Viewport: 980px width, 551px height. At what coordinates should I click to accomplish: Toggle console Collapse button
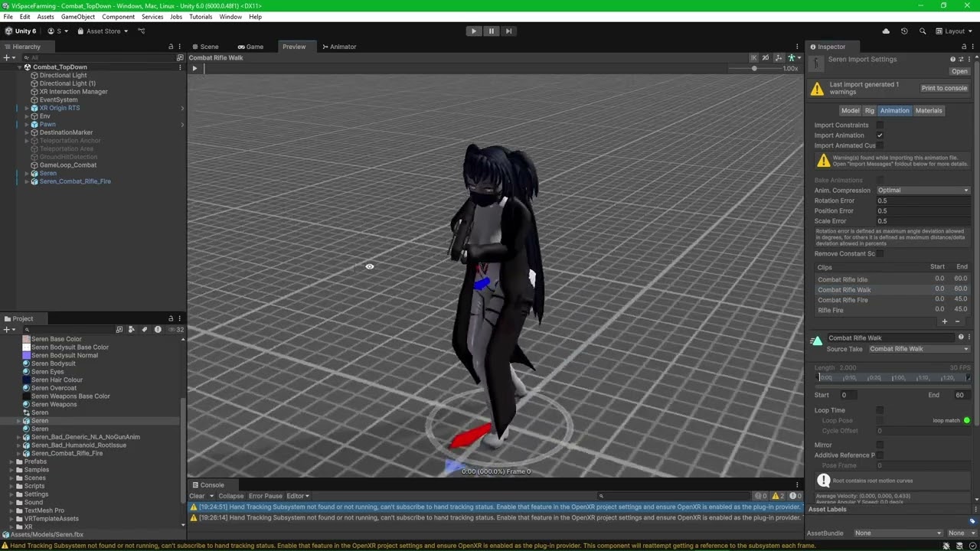click(x=231, y=496)
